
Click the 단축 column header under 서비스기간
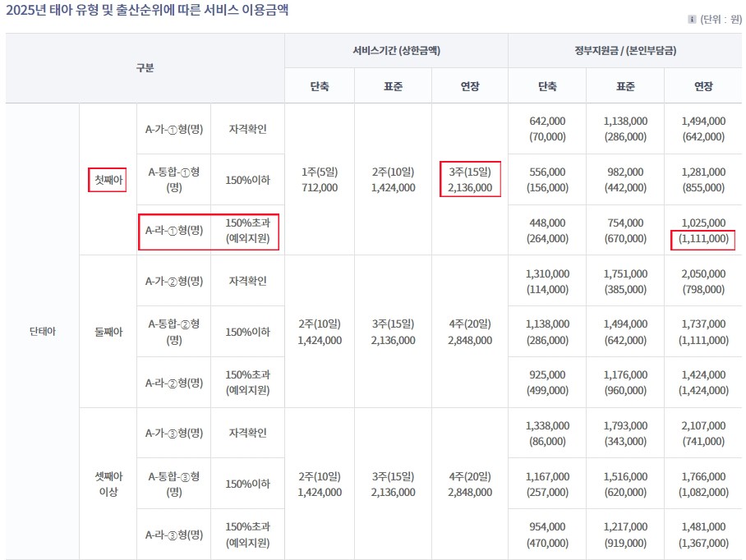tap(319, 85)
